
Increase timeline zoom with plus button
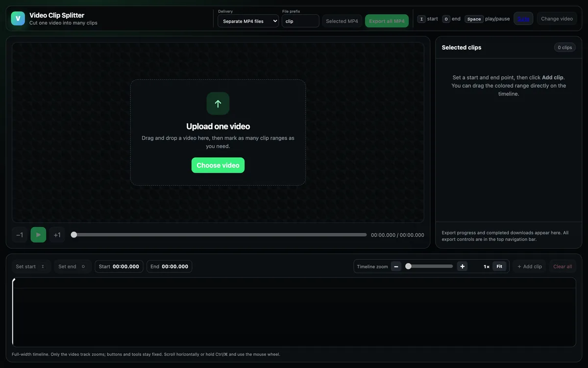[x=462, y=266]
